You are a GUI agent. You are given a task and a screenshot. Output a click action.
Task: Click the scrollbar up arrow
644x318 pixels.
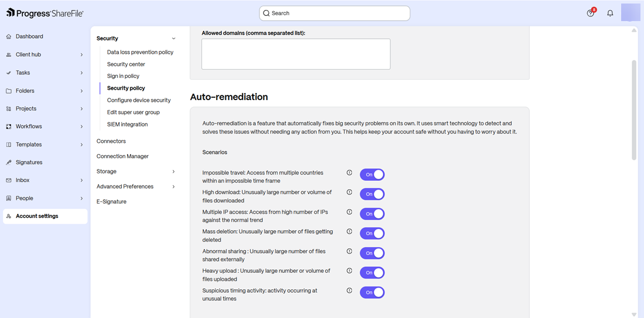tap(634, 30)
